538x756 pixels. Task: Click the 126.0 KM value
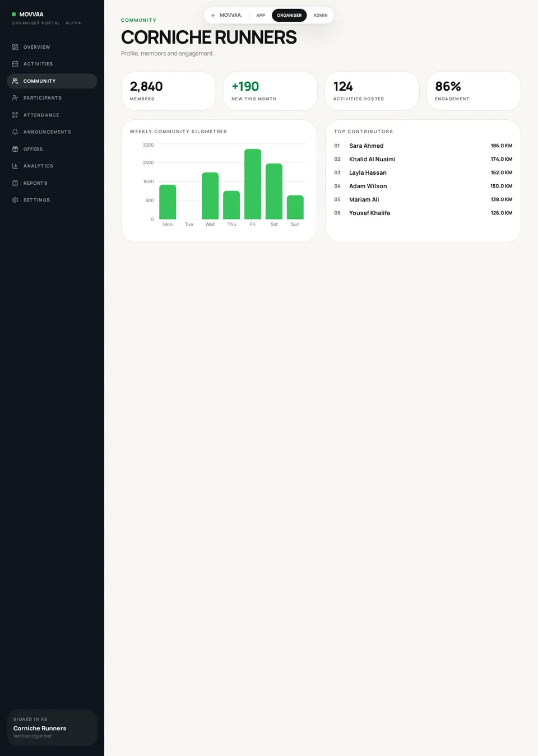coord(502,213)
